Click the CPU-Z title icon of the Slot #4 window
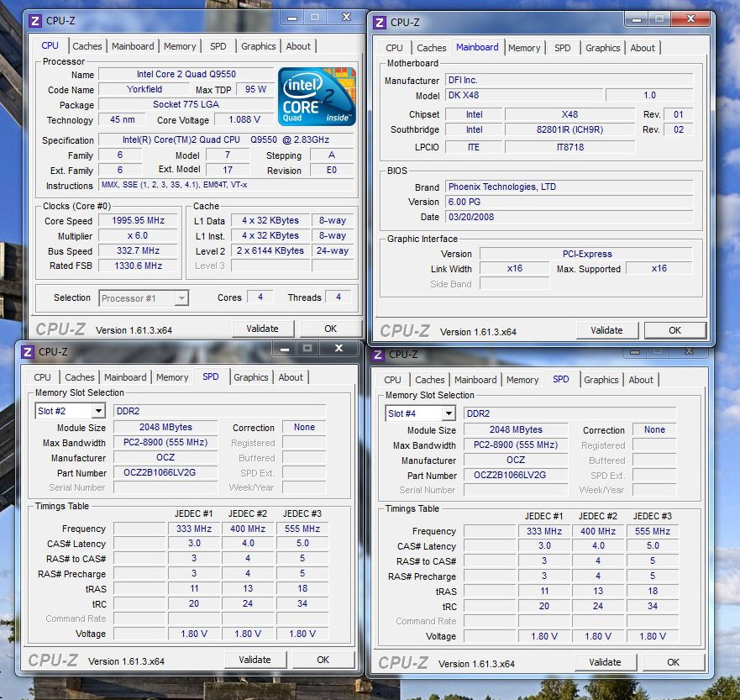Viewport: 740px width, 700px height. click(378, 355)
